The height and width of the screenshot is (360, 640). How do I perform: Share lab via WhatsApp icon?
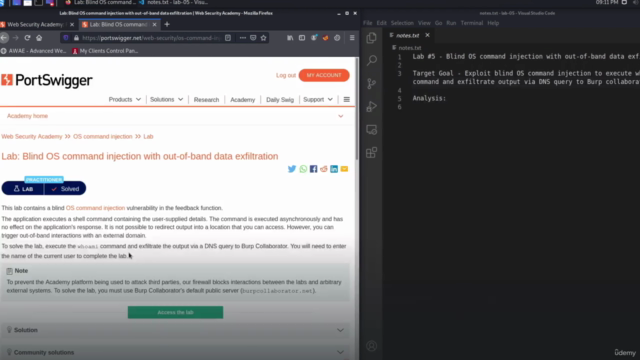(x=303, y=169)
